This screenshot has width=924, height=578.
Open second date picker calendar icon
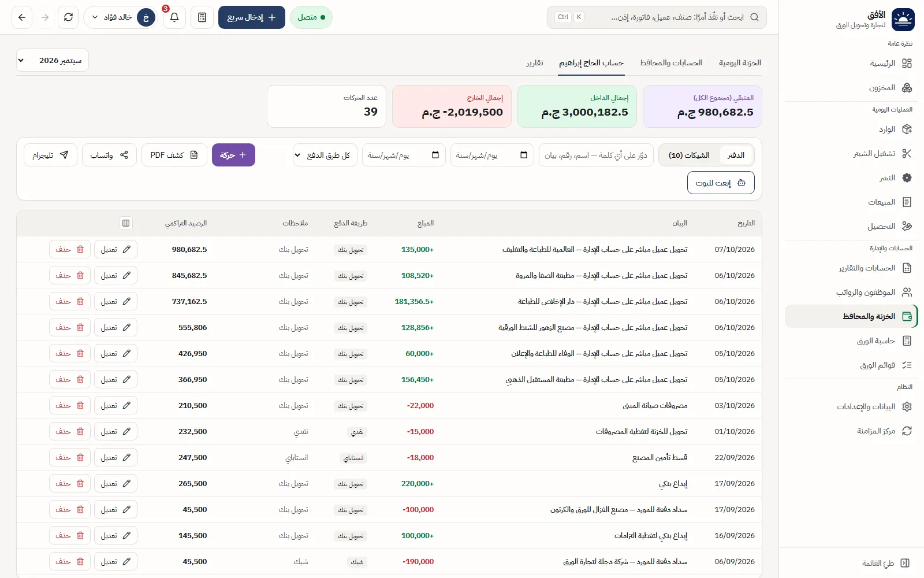click(x=435, y=155)
